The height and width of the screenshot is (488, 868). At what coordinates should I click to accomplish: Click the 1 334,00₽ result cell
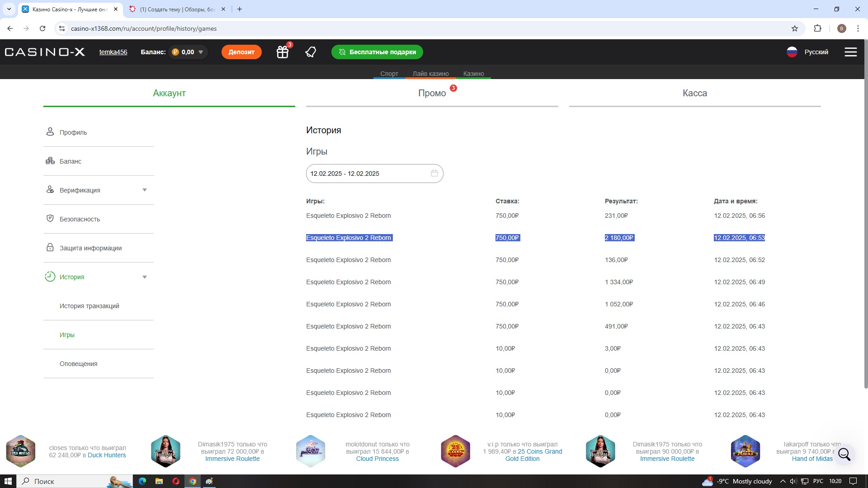619,282
